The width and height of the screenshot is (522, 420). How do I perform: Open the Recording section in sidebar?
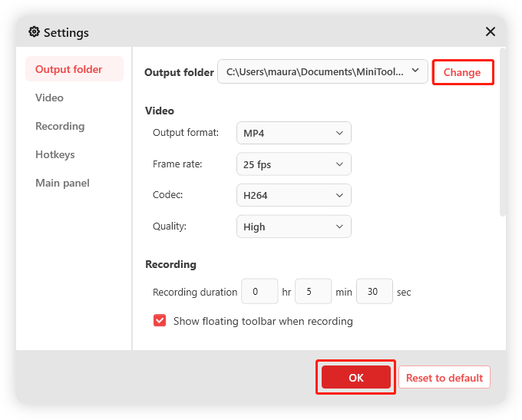click(60, 126)
